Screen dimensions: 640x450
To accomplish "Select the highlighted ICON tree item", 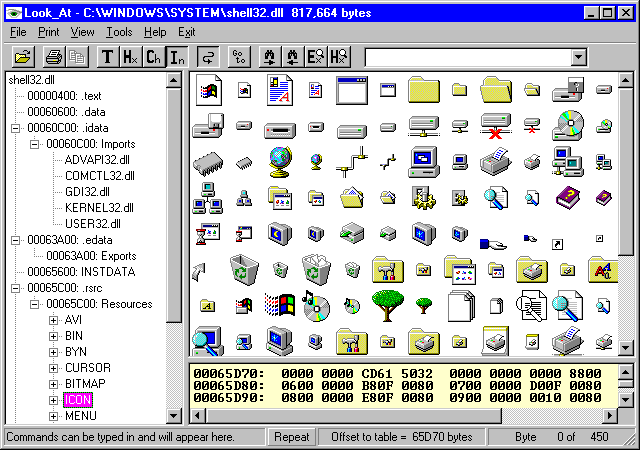I will (78, 400).
